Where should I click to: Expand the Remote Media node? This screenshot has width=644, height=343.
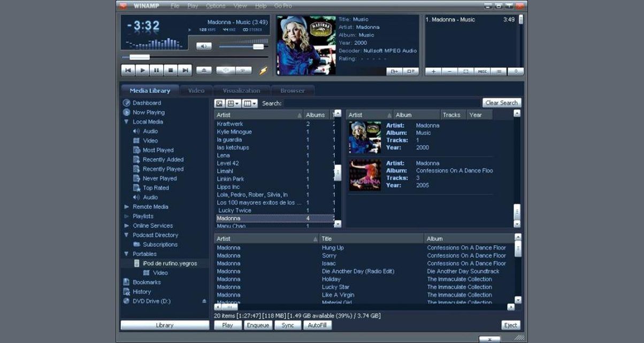(127, 207)
